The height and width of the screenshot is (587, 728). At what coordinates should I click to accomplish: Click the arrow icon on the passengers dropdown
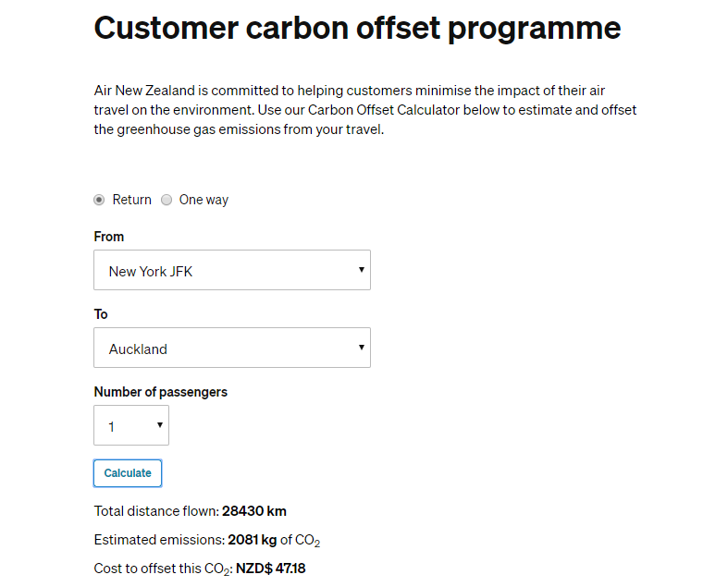pos(159,425)
